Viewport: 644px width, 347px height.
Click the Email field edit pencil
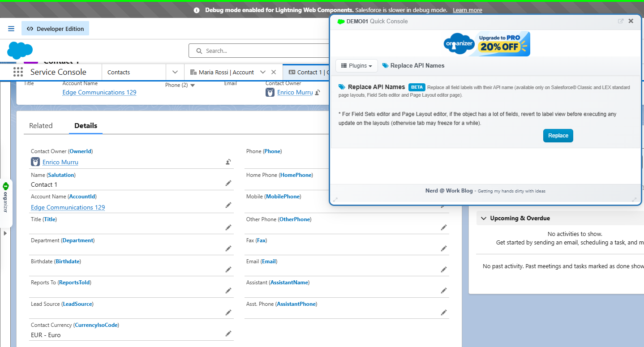[444, 270]
